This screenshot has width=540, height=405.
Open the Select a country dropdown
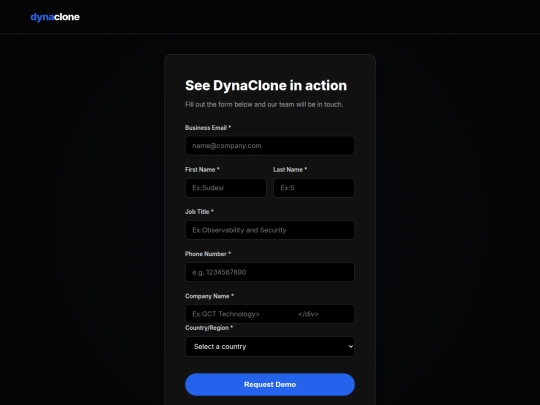pyautogui.click(x=270, y=346)
